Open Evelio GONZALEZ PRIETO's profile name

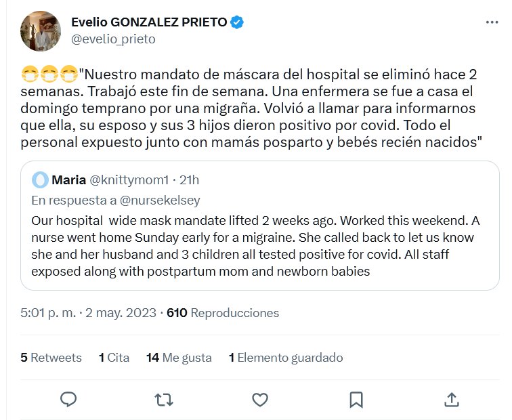(x=149, y=22)
